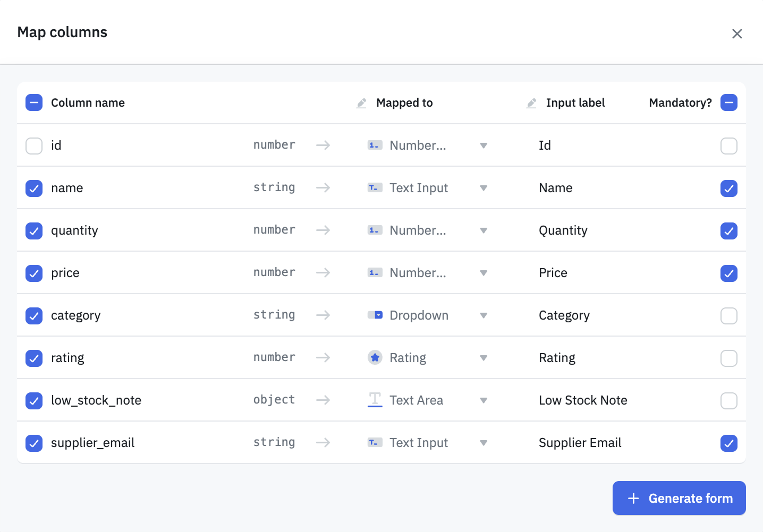
Task: Click the Price input label field
Action: coord(553,273)
